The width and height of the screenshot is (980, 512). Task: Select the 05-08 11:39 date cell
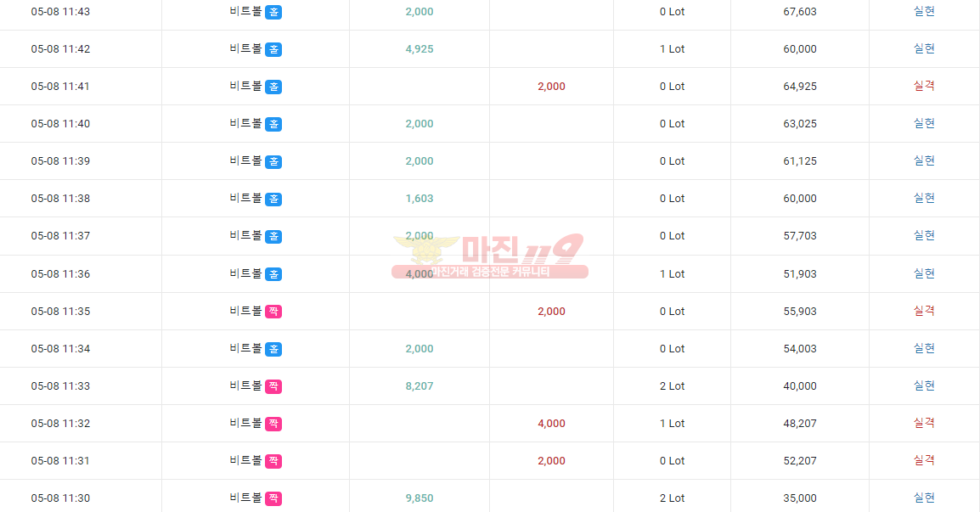60,161
